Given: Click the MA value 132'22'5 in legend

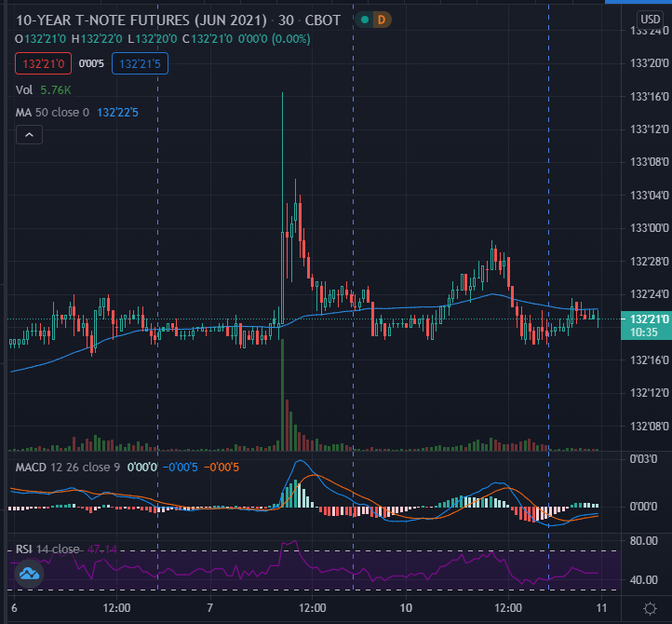Looking at the screenshot, I should point(117,113).
